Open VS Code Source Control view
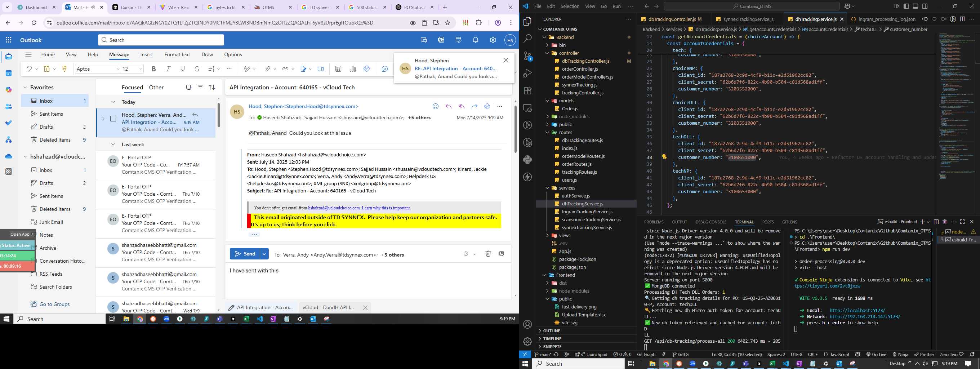This screenshot has width=980, height=369. tap(528, 56)
